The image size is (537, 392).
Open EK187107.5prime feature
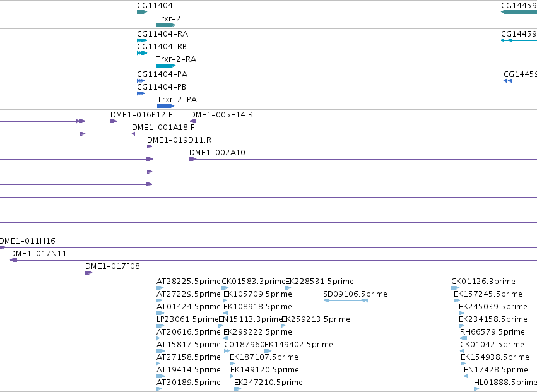[x=264, y=358]
